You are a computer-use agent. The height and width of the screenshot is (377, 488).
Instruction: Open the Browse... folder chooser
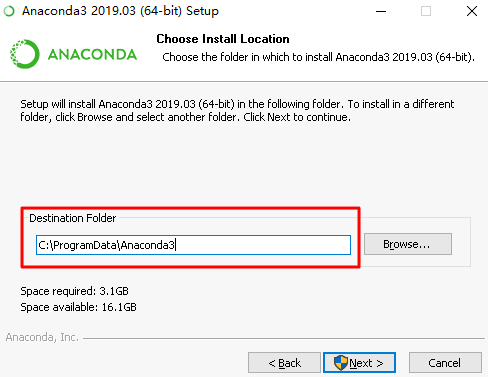(408, 244)
